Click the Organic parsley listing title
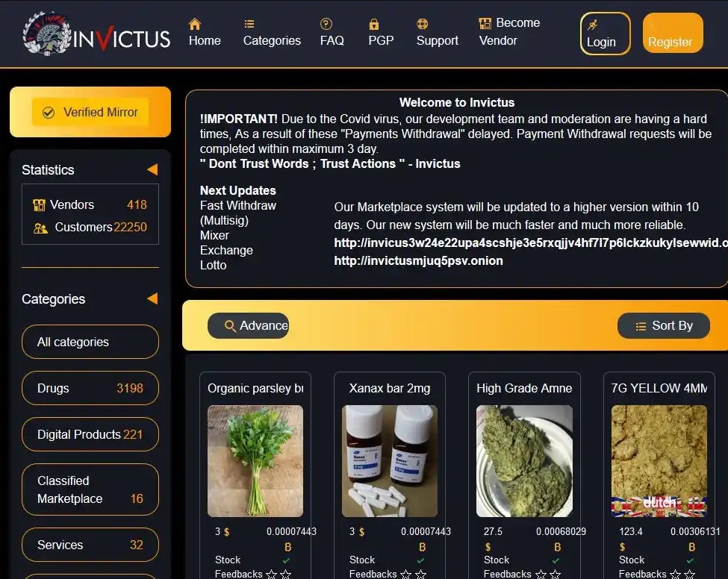This screenshot has height=579, width=728. click(x=255, y=388)
